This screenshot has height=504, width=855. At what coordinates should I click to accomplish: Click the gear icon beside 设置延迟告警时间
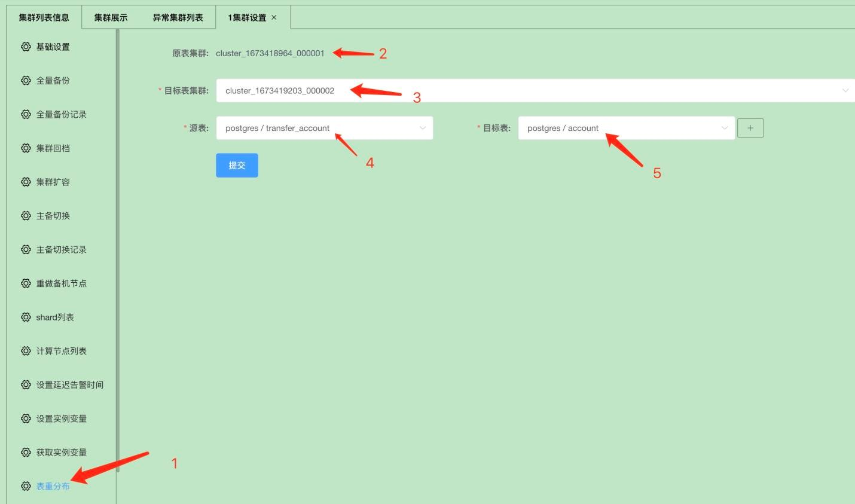26,384
